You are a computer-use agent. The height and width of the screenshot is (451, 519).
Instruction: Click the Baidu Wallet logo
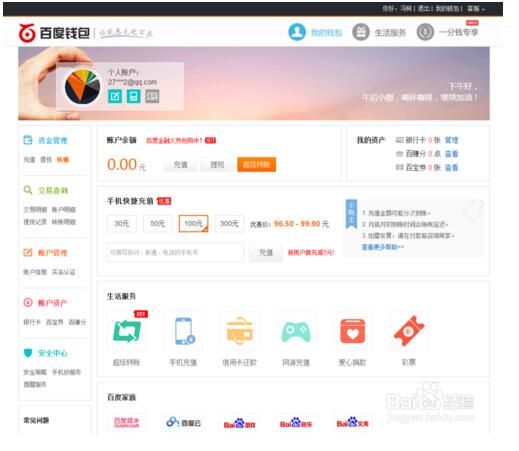tap(54, 33)
